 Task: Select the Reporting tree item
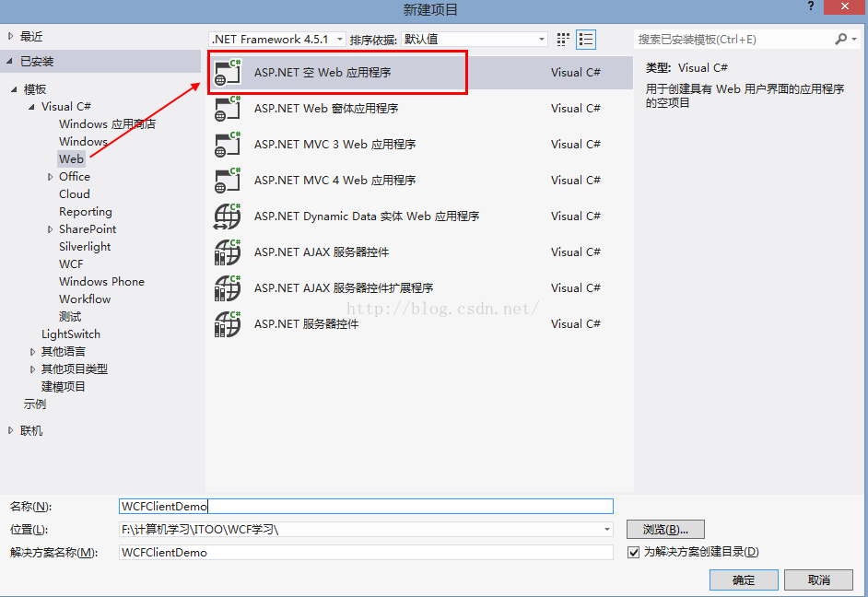[86, 212]
